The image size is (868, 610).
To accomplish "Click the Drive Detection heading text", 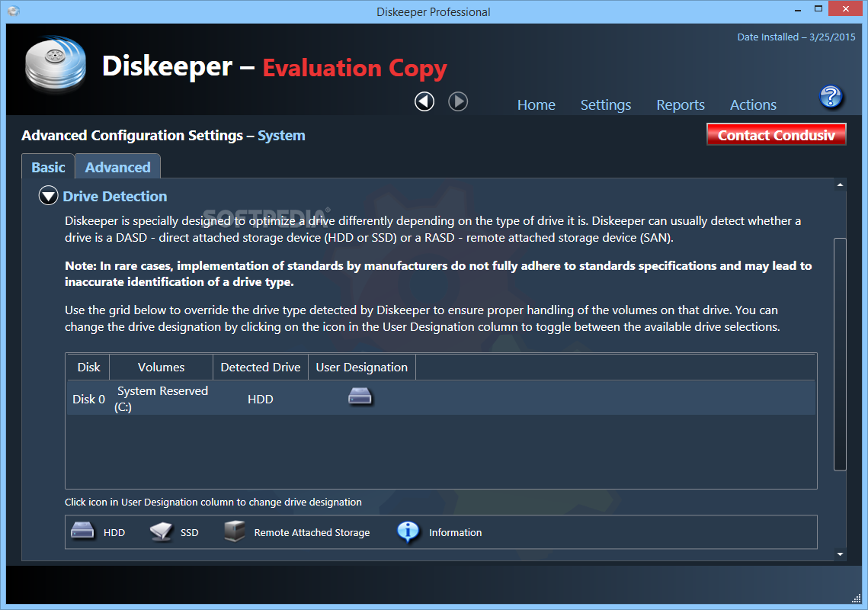I will (114, 196).
